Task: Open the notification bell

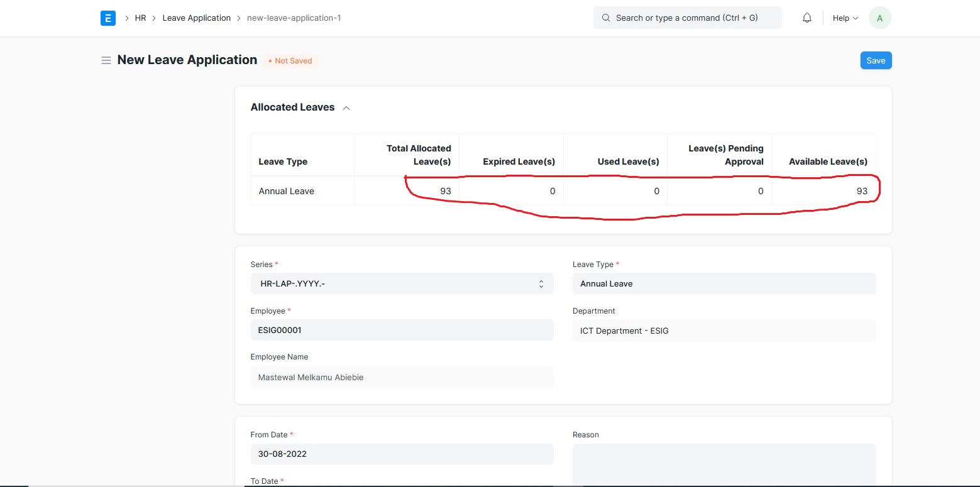Action: [807, 18]
